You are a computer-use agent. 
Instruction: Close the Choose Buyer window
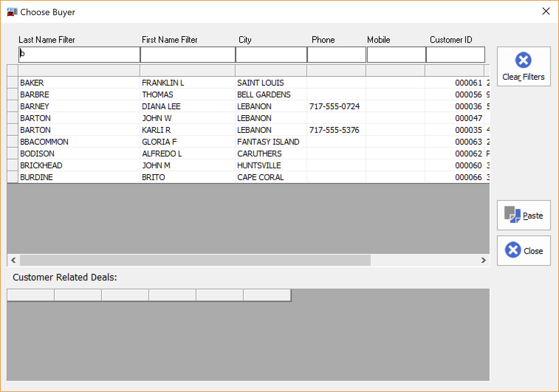coord(546,11)
